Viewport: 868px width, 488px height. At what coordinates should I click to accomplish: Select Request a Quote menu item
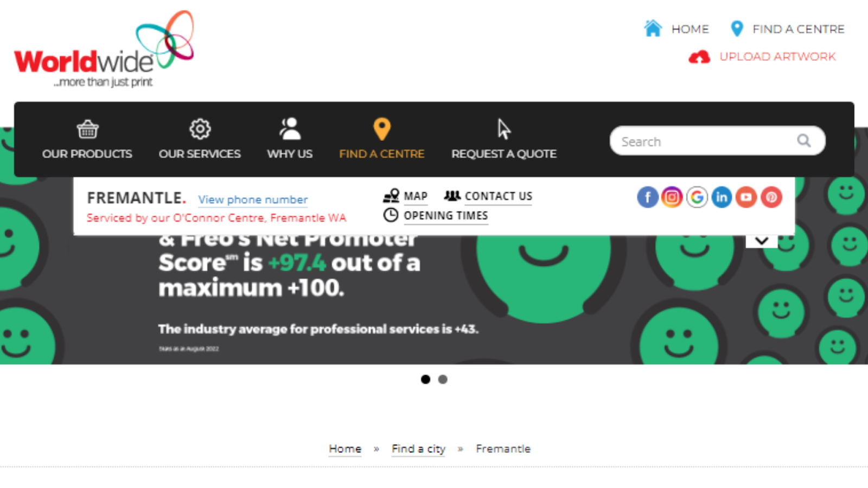(x=504, y=139)
